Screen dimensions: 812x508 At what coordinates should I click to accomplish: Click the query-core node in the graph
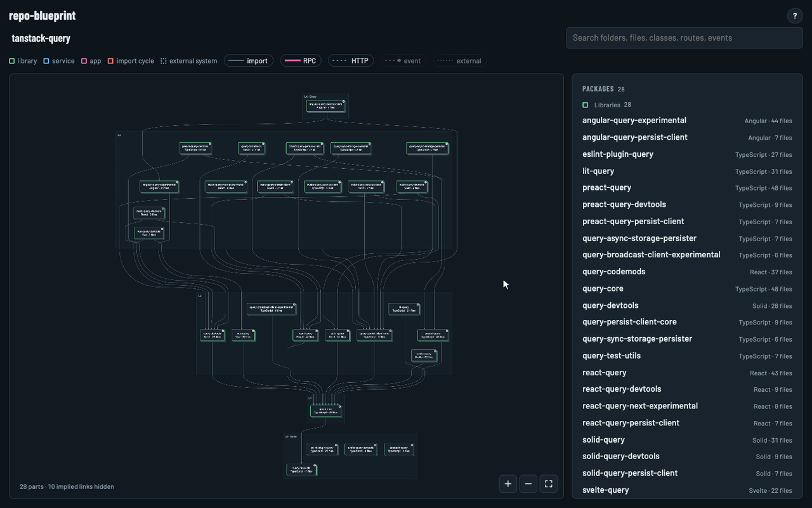pos(325,411)
